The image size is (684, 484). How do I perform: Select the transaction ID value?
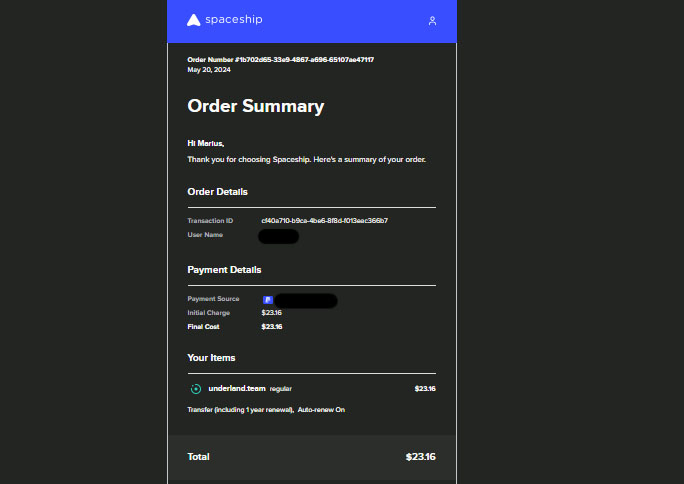pos(324,220)
